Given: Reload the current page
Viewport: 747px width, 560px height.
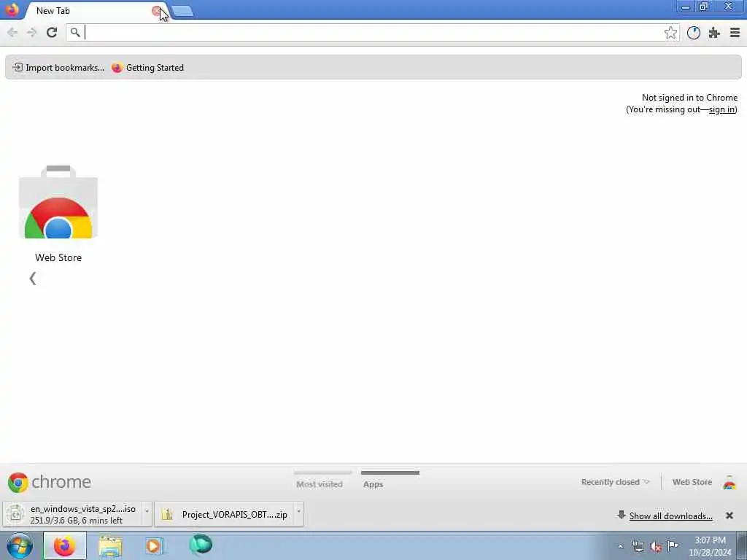Looking at the screenshot, I should [x=52, y=32].
